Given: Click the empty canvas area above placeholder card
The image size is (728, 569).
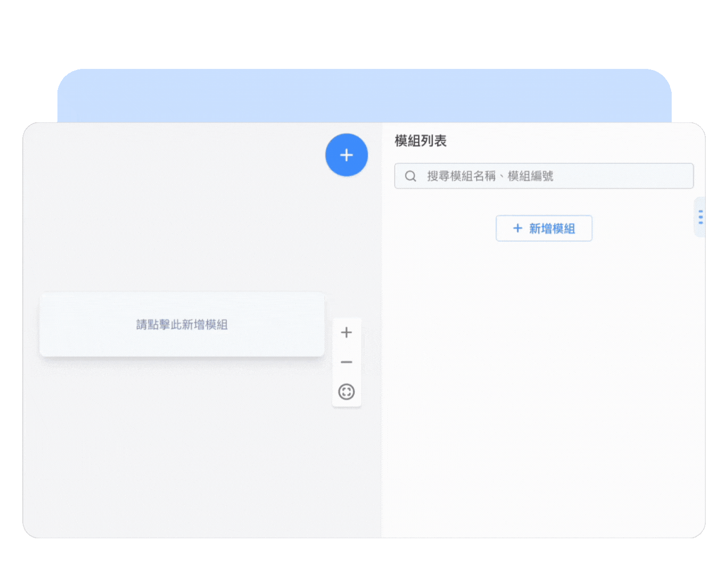Looking at the screenshot, I should (x=182, y=228).
